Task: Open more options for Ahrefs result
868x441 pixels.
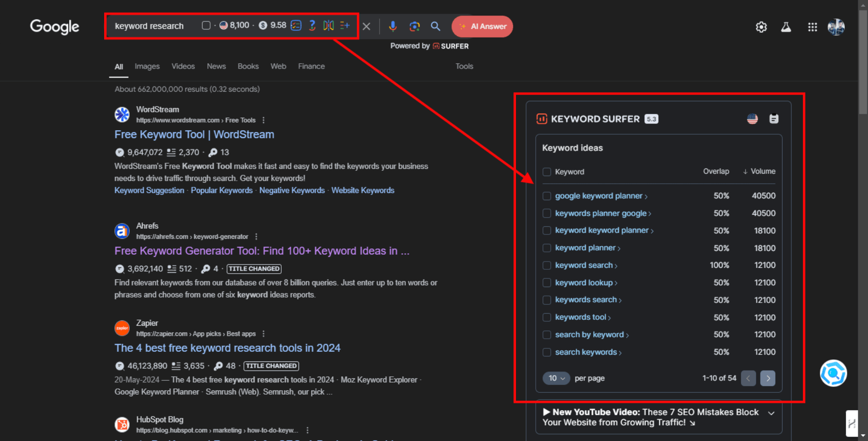Action: pyautogui.click(x=256, y=236)
